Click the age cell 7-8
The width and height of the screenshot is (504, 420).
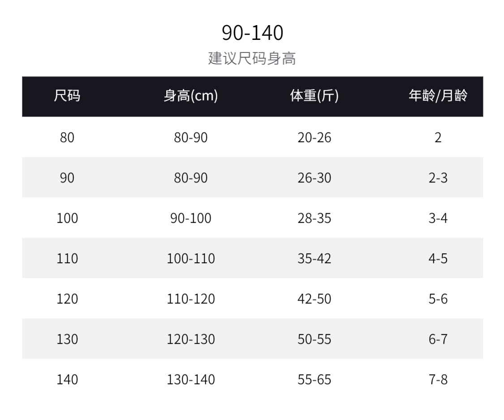[x=438, y=379]
